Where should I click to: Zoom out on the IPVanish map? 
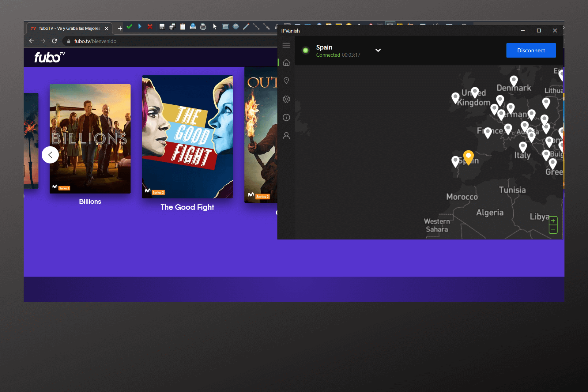point(553,229)
